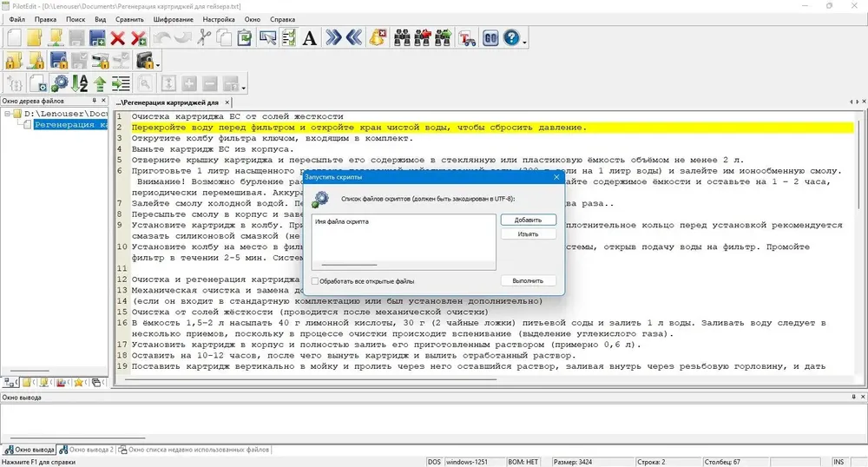
Task: Switch to Окно вывода 2 tab
Action: click(x=86, y=450)
